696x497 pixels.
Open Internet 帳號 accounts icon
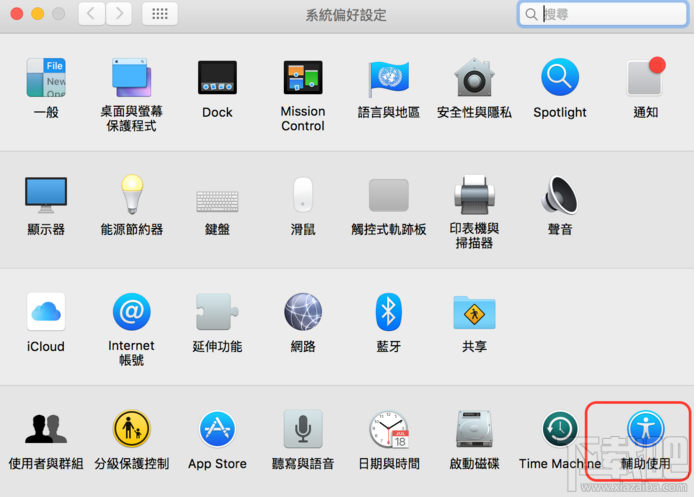131,312
